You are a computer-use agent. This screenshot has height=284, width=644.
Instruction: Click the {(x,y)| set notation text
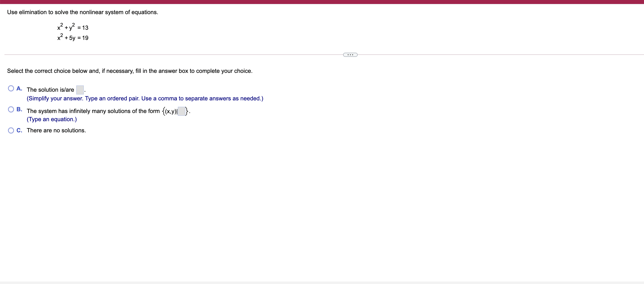[170, 111]
